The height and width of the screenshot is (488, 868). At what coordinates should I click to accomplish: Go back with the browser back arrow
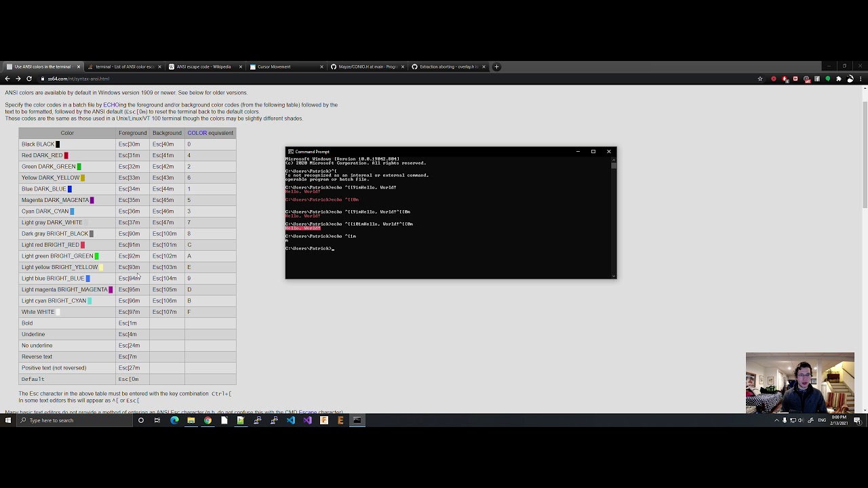pyautogui.click(x=7, y=79)
